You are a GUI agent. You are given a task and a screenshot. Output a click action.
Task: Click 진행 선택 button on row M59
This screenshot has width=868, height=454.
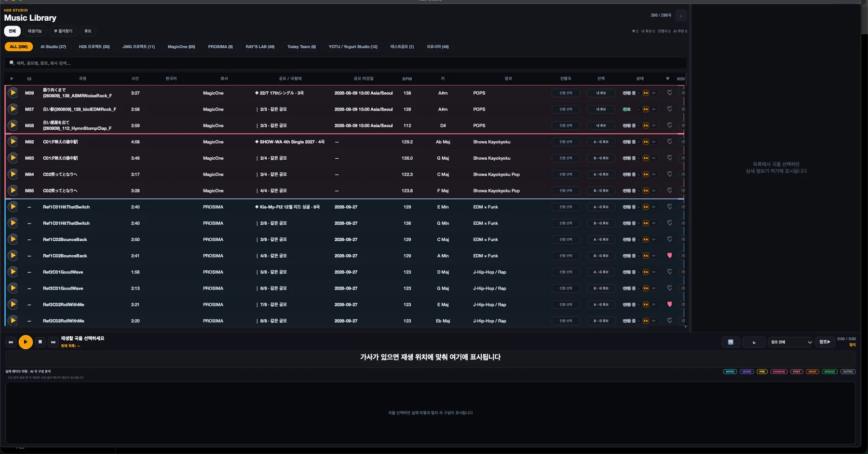tap(566, 93)
